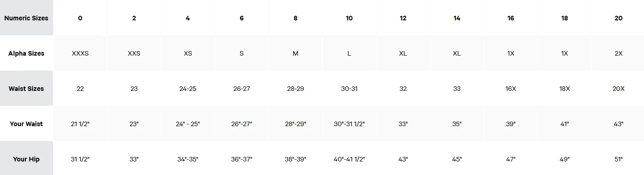The image size is (644, 175).
Task: Click the 40"-41 1/2" hip cell
Action: [349, 159]
